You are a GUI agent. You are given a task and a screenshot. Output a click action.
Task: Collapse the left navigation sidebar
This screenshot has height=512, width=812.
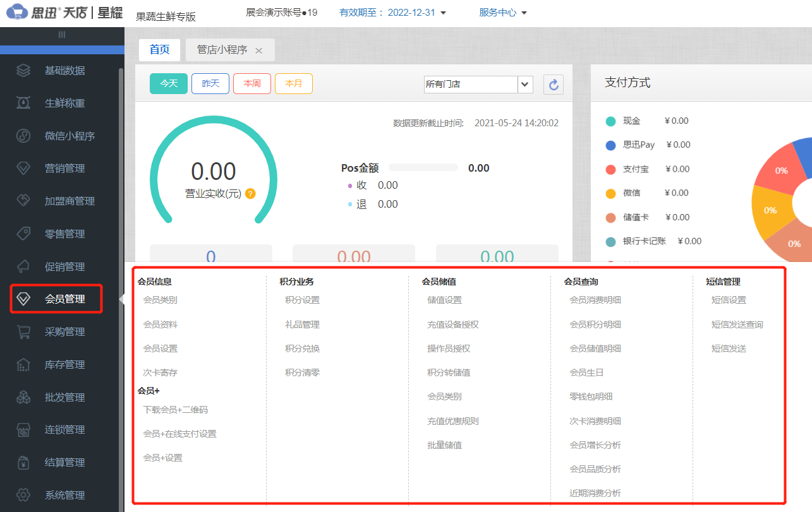[61, 33]
